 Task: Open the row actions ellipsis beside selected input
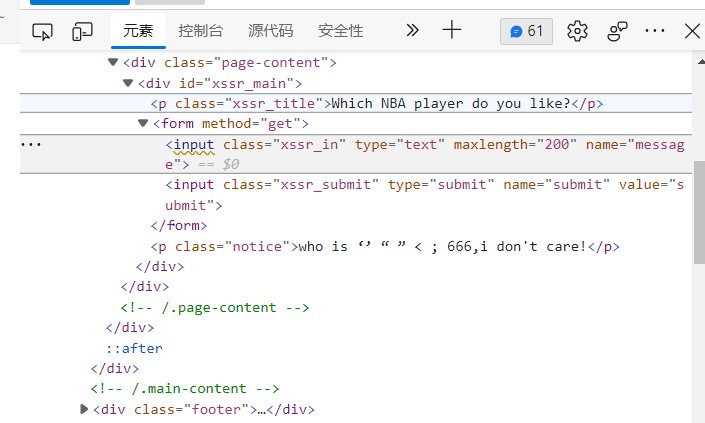(x=31, y=144)
